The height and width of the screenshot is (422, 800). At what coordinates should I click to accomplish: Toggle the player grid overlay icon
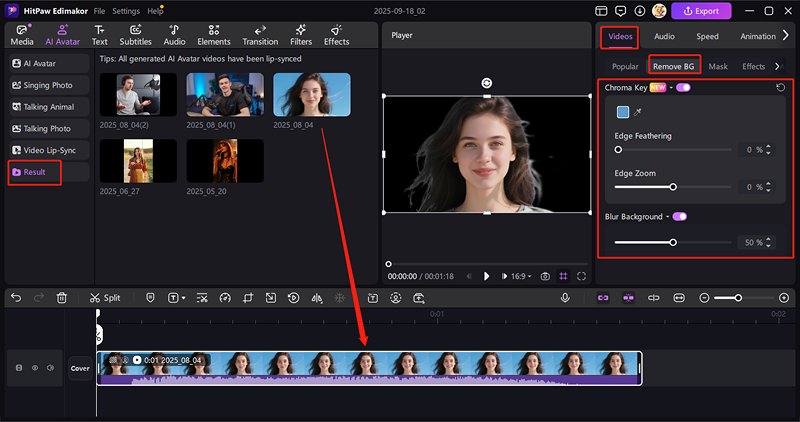pyautogui.click(x=563, y=276)
